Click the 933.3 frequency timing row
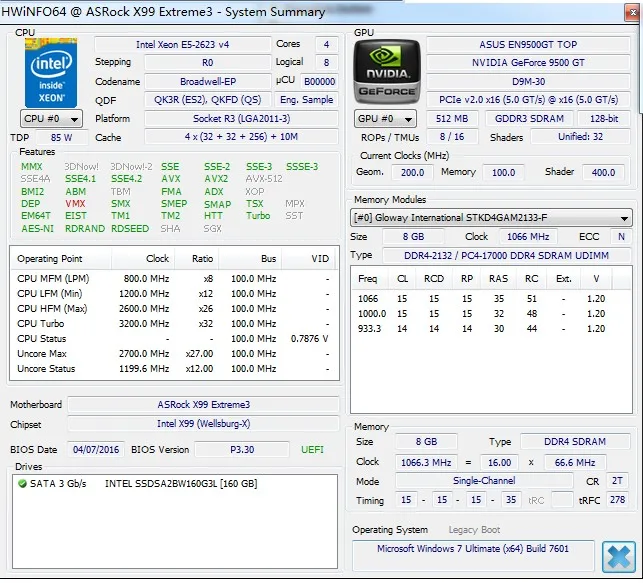Screen dimensions: 643x583 pos(490,328)
